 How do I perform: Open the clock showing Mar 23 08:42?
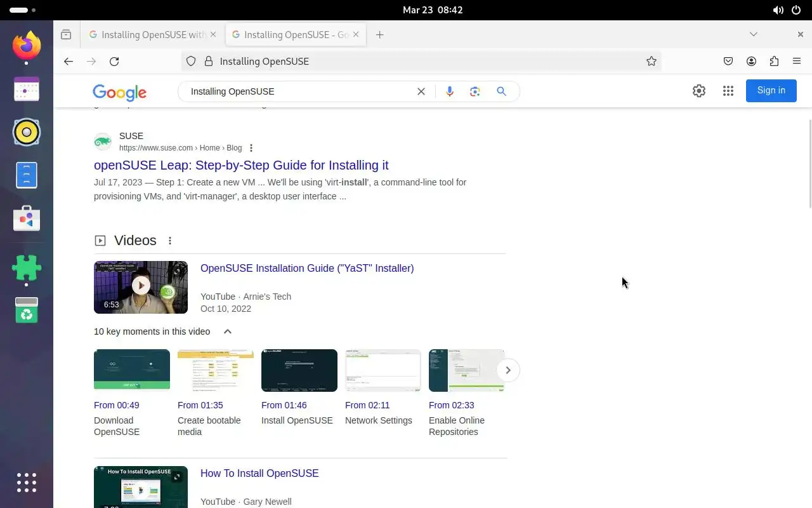pos(433,10)
